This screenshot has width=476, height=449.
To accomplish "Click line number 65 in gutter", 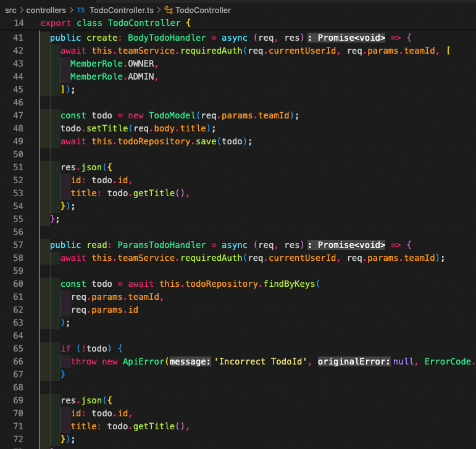I will [x=19, y=348].
